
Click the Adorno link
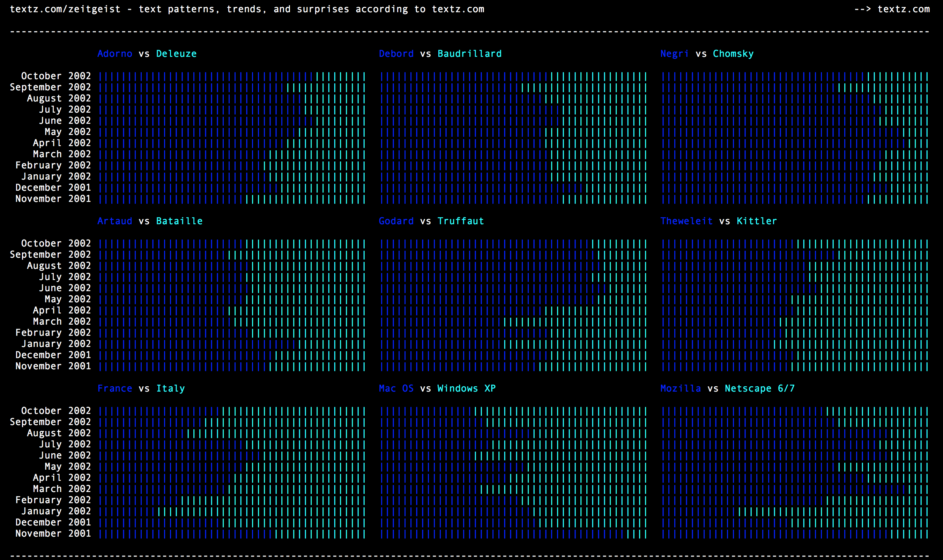(115, 54)
